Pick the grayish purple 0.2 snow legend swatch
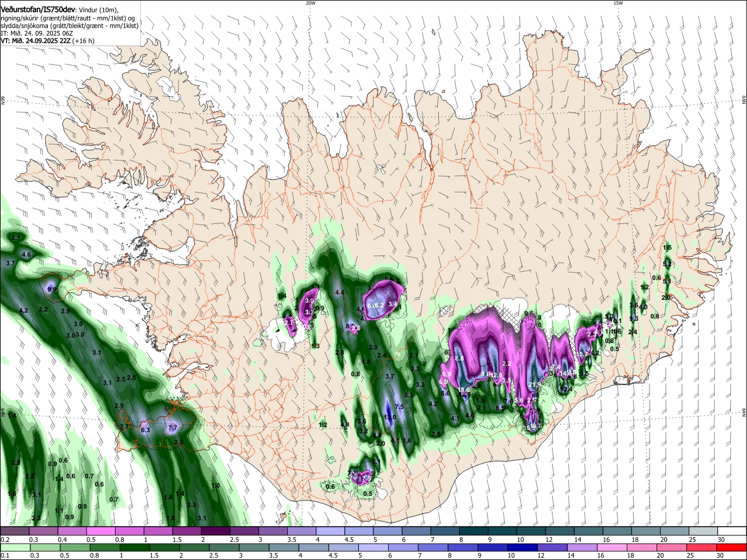This screenshot has height=560, width=747. pos(15,531)
